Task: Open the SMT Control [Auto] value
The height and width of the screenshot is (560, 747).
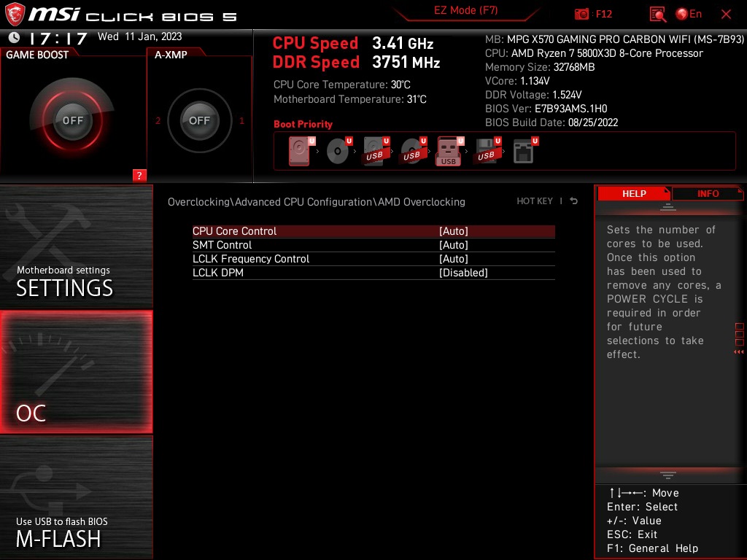Action: coord(454,245)
